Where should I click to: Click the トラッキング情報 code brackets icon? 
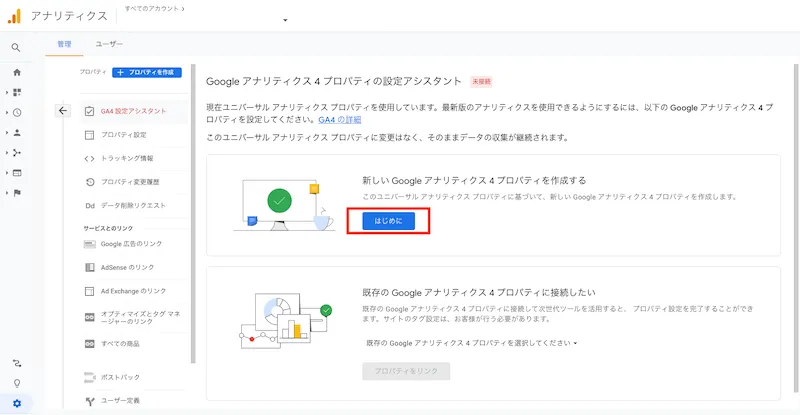89,158
